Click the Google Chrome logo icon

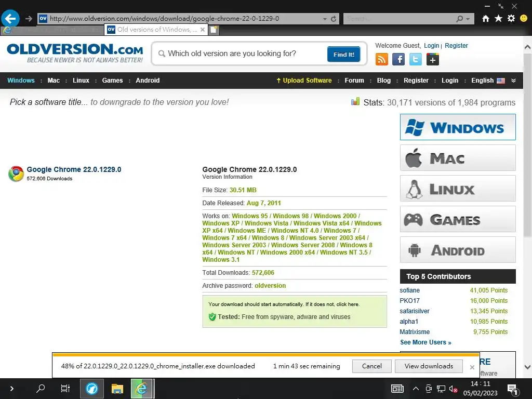coord(16,174)
